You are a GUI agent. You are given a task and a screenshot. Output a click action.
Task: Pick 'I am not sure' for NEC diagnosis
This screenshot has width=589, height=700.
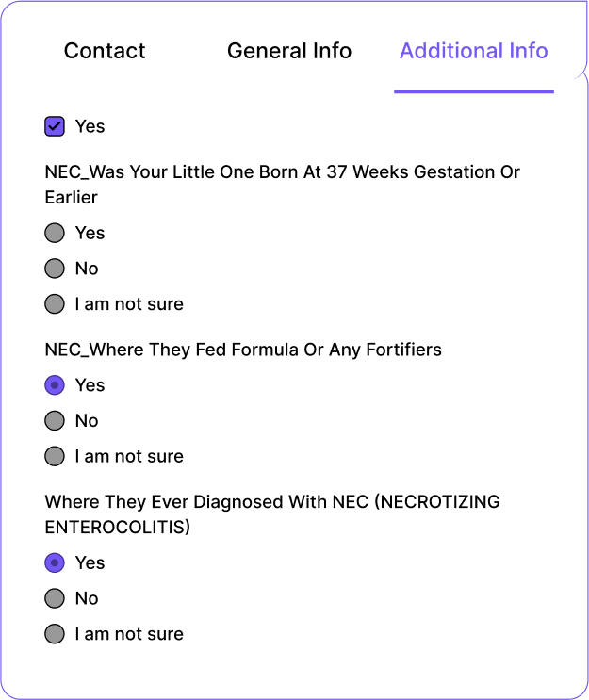[55, 634]
